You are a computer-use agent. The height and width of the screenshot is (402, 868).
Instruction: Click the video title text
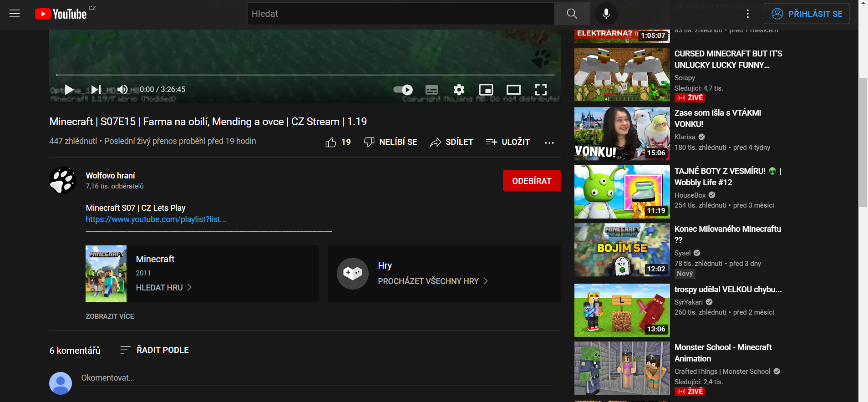click(208, 122)
